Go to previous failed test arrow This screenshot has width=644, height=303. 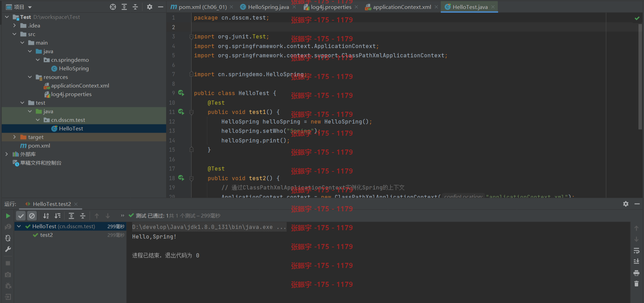[97, 216]
